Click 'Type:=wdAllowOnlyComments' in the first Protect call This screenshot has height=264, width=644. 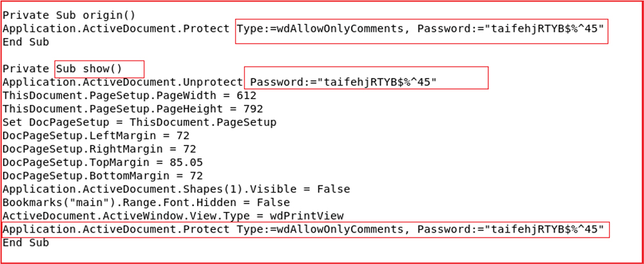point(320,29)
